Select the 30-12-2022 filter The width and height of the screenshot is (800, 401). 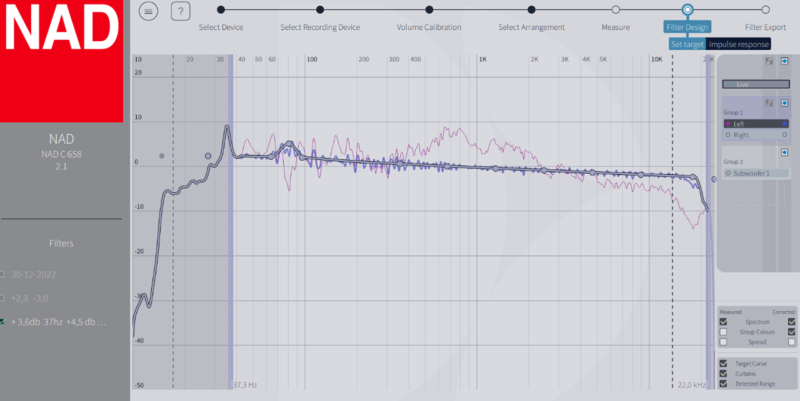click(33, 274)
